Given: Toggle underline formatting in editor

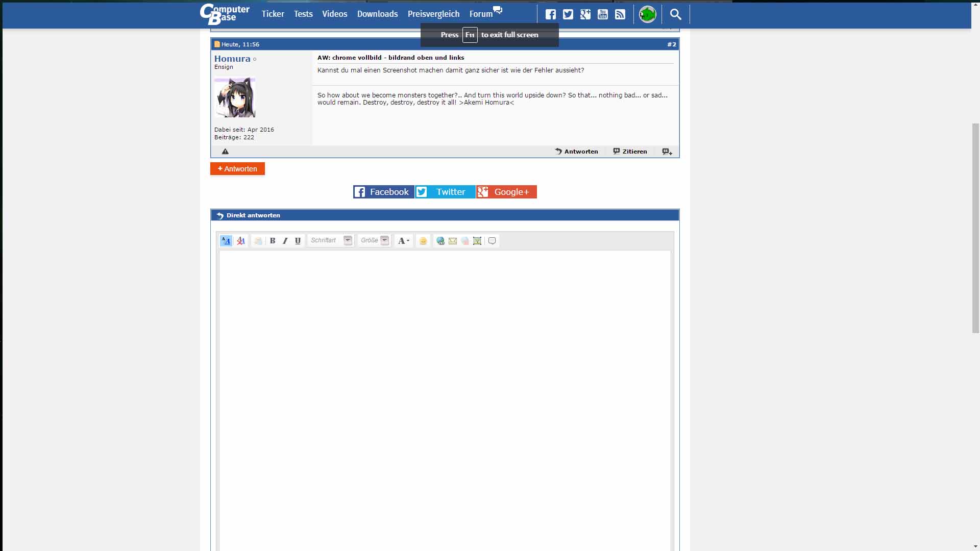Looking at the screenshot, I should 298,241.
